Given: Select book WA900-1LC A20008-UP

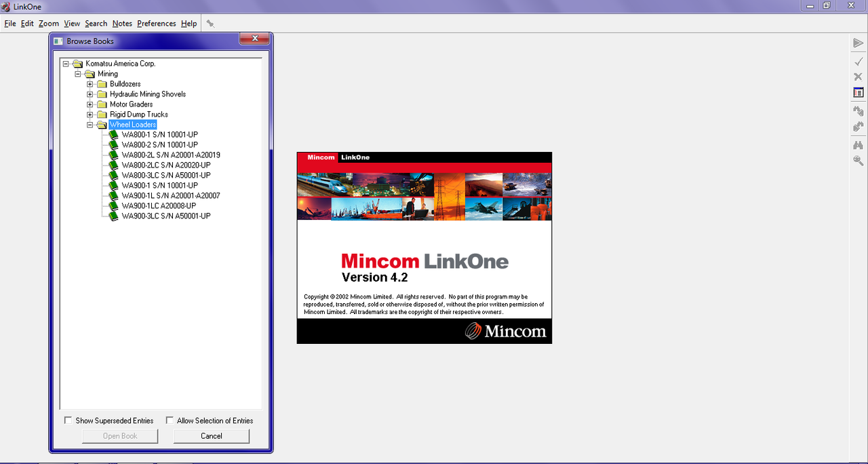Looking at the screenshot, I should tap(159, 206).
